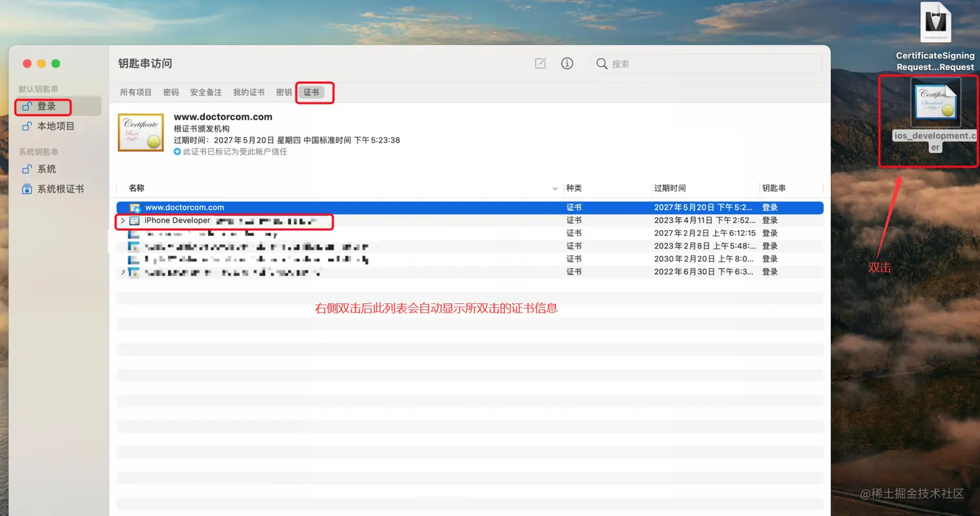Focus the 搜索 search field
980x516 pixels.
coord(705,64)
